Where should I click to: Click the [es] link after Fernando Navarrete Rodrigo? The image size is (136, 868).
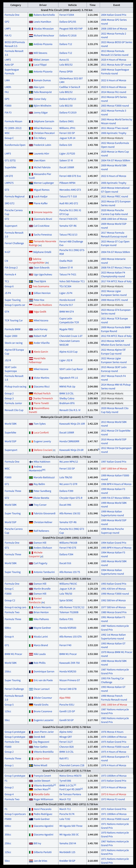pos(40,246)
